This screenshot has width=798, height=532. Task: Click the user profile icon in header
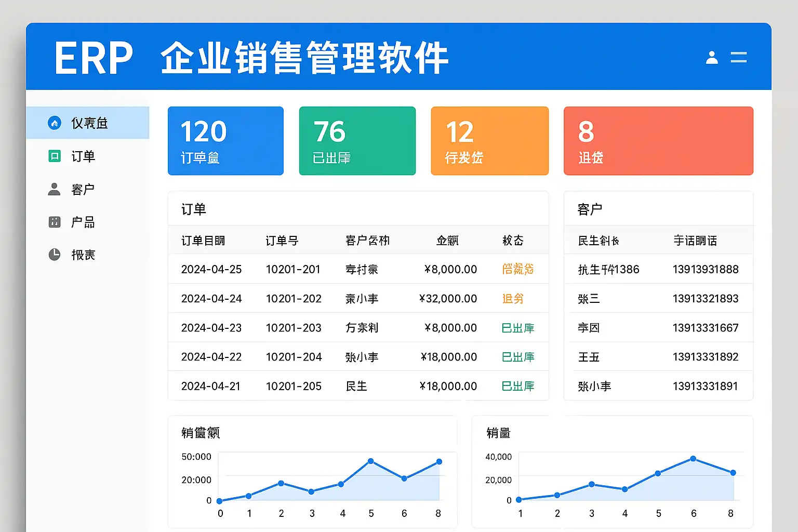(x=712, y=57)
